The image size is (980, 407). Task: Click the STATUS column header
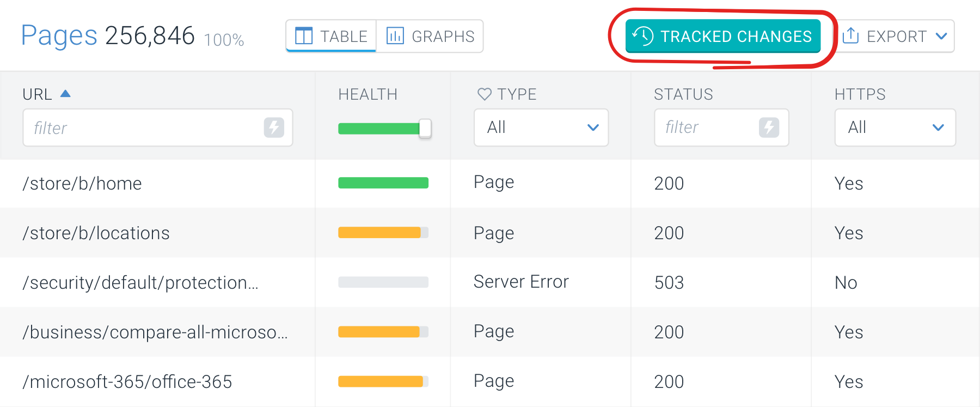683,94
